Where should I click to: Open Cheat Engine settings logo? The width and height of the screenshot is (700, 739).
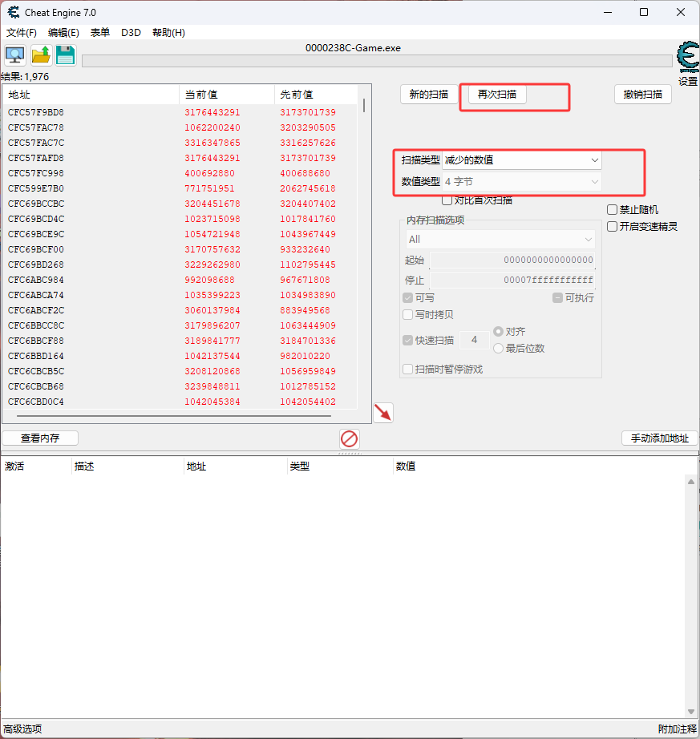688,57
